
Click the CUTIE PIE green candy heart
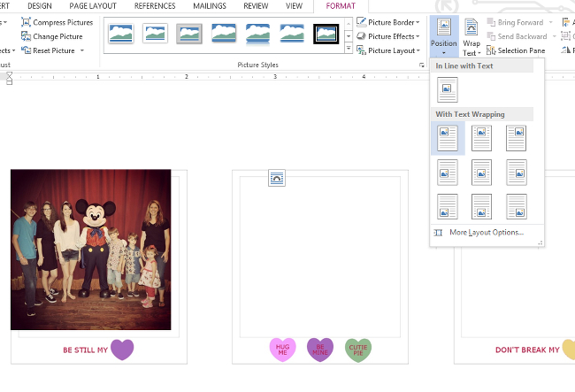(x=358, y=350)
